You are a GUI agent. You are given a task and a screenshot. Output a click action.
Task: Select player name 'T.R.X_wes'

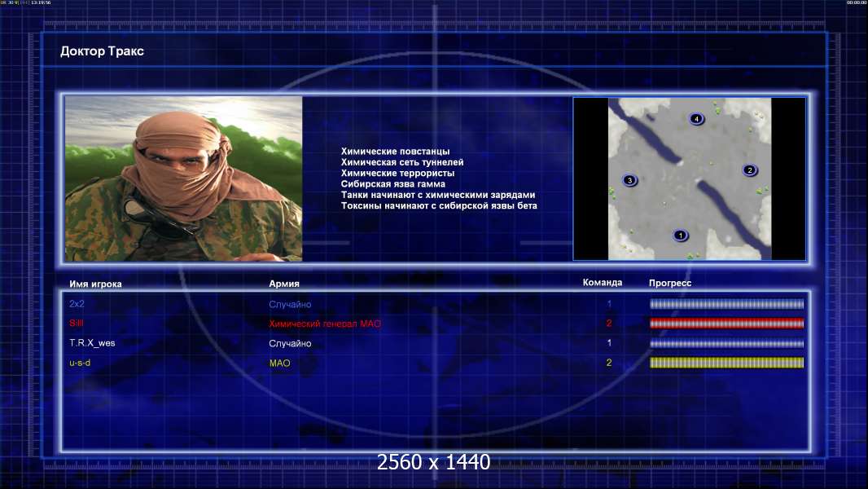pyautogui.click(x=92, y=343)
